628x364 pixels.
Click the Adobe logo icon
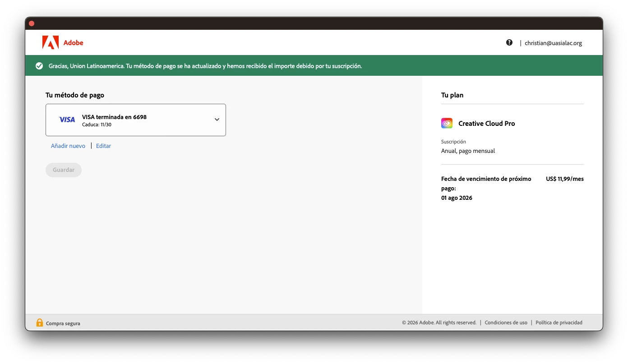[x=51, y=42]
